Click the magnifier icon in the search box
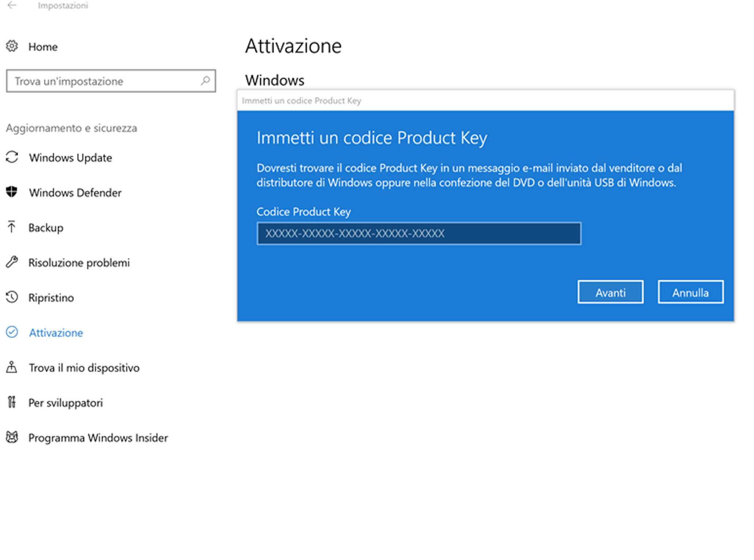Screen dimensions: 754x560 point(205,81)
